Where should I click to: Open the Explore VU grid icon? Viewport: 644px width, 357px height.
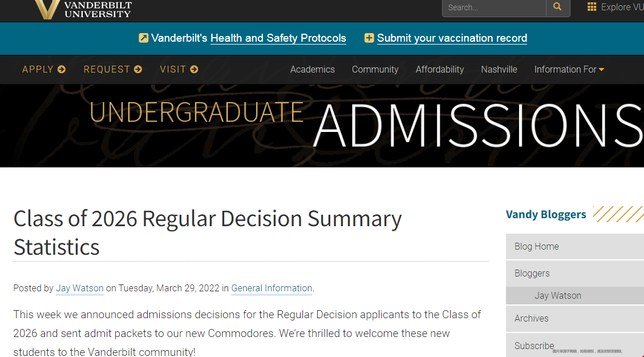592,7
